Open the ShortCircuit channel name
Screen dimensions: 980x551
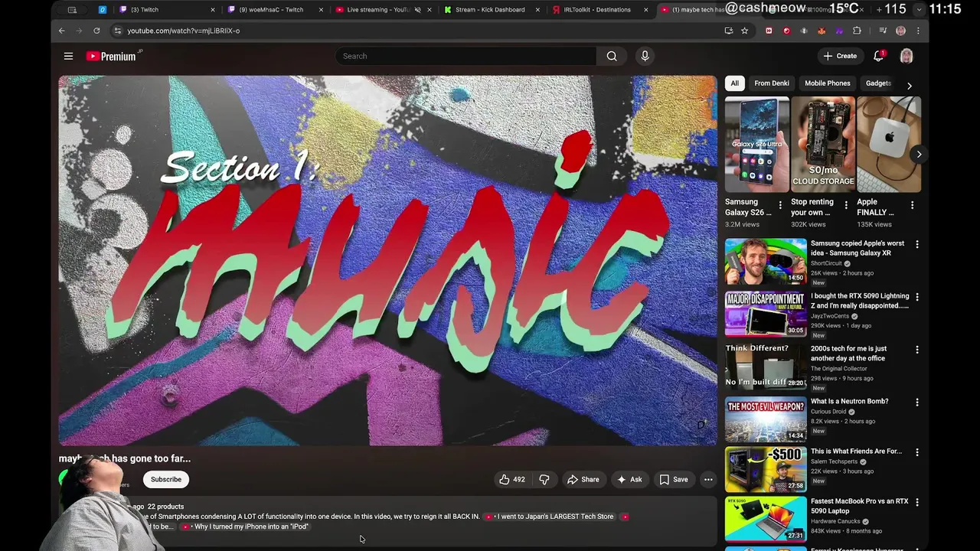pos(826,263)
